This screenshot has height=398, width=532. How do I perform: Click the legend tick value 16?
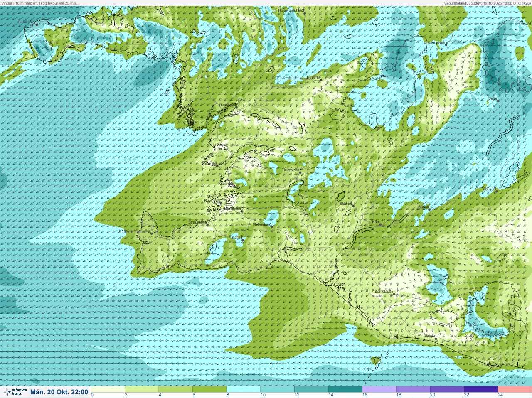click(x=365, y=395)
